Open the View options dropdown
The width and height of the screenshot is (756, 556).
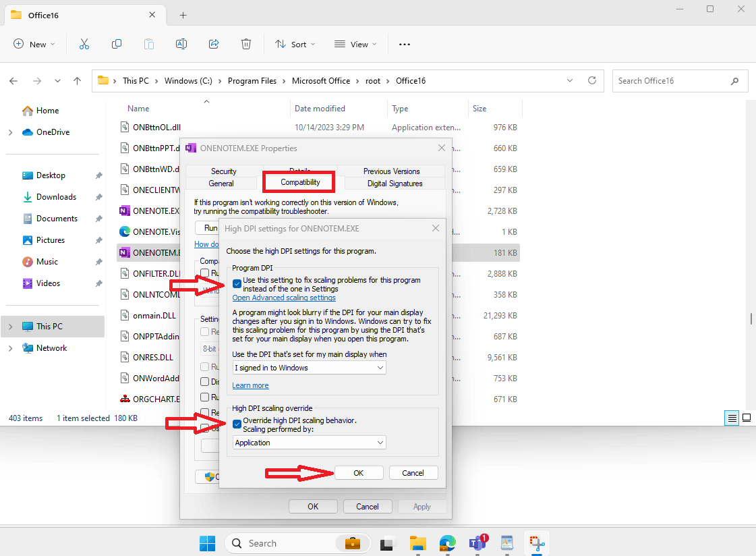(x=355, y=45)
